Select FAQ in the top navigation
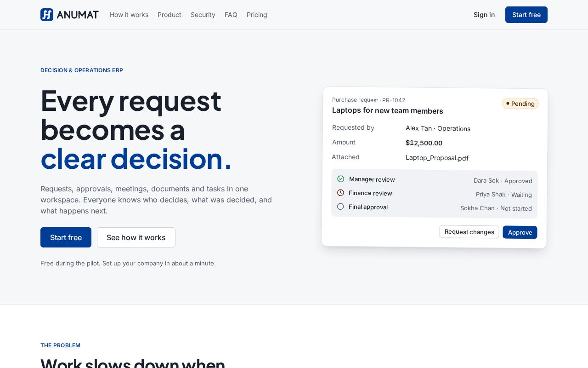This screenshot has width=588, height=368. click(x=231, y=15)
